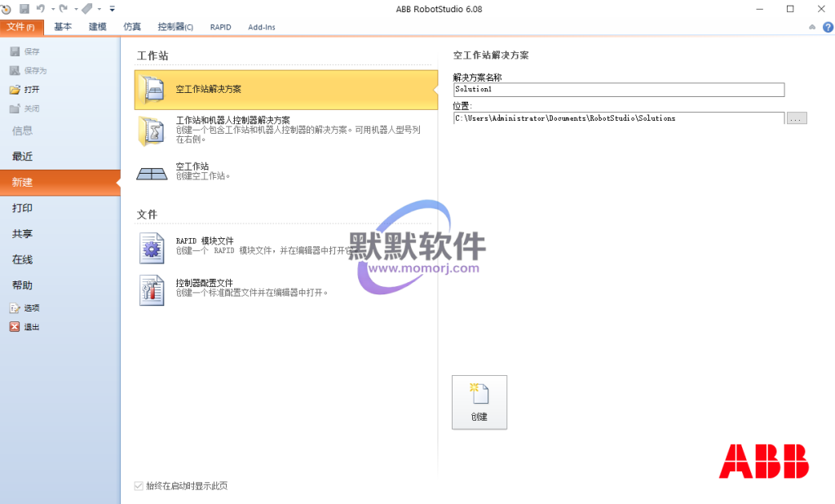Switch to the 基本 ribbon tab

point(63,27)
